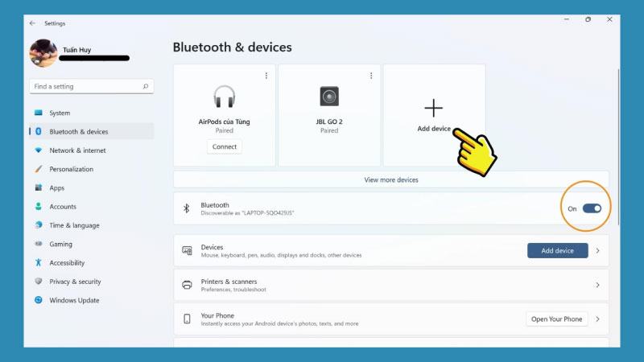Click the Accounts person icon
The height and width of the screenshot is (362, 644).
pos(38,207)
